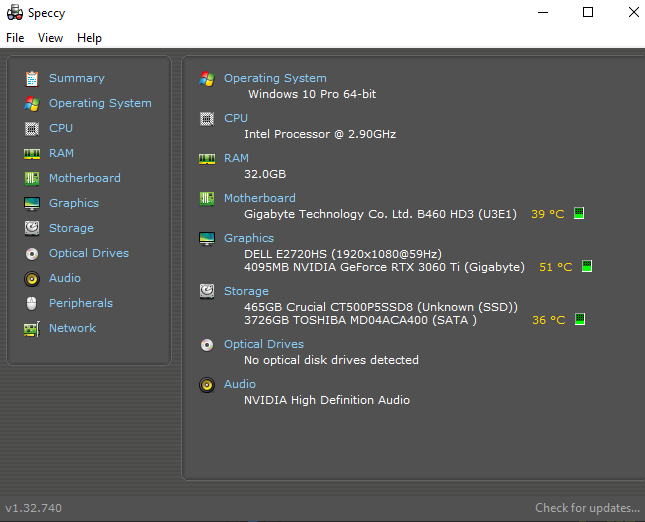
Task: Click the RAM heading link in summary
Action: pos(236,158)
